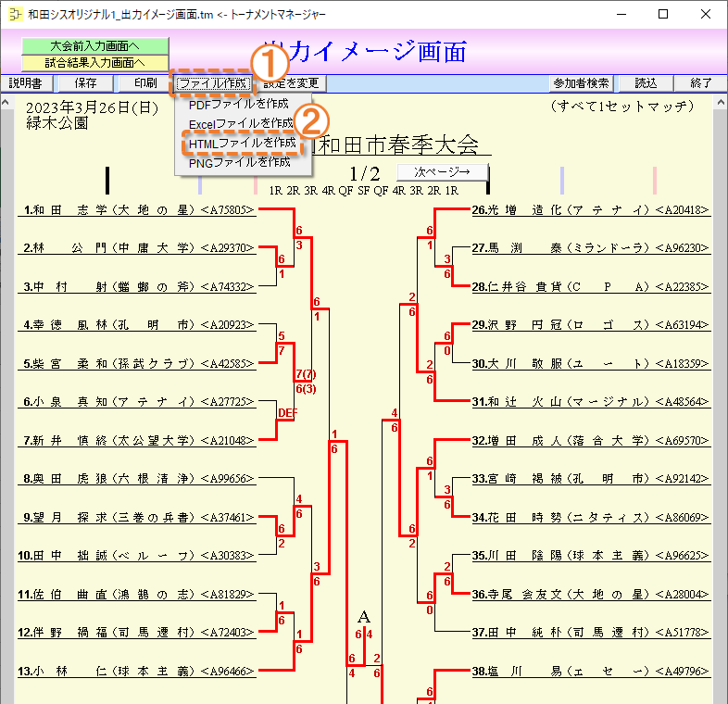Go to 試合結果入力画面へ screen
This screenshot has height=704, width=728.
[x=94, y=63]
